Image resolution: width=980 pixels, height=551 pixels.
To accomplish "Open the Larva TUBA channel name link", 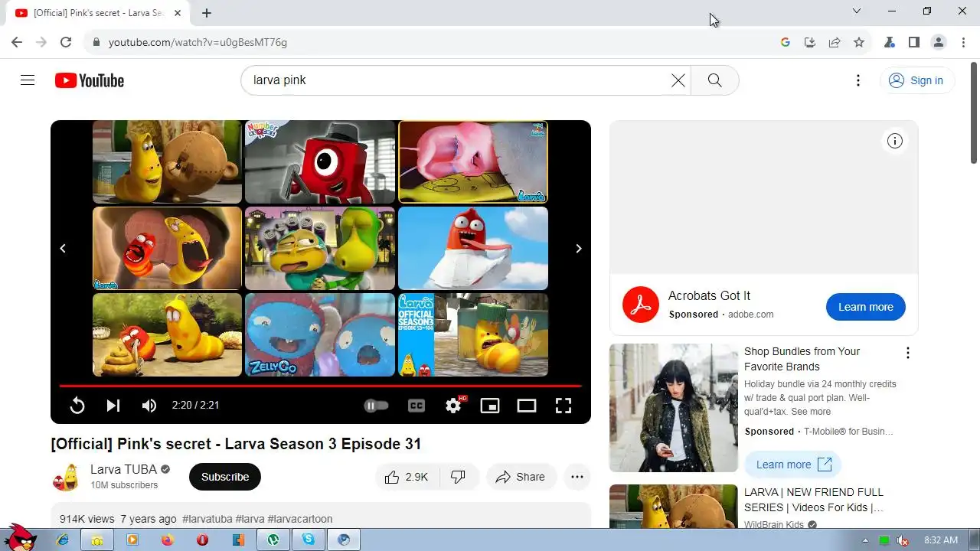I will tap(123, 469).
